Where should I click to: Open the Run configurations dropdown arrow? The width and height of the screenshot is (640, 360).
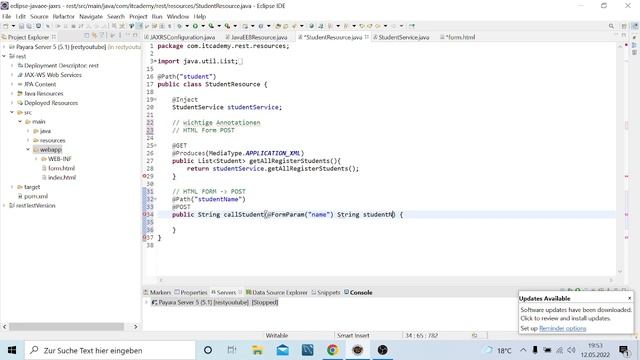click(x=203, y=26)
